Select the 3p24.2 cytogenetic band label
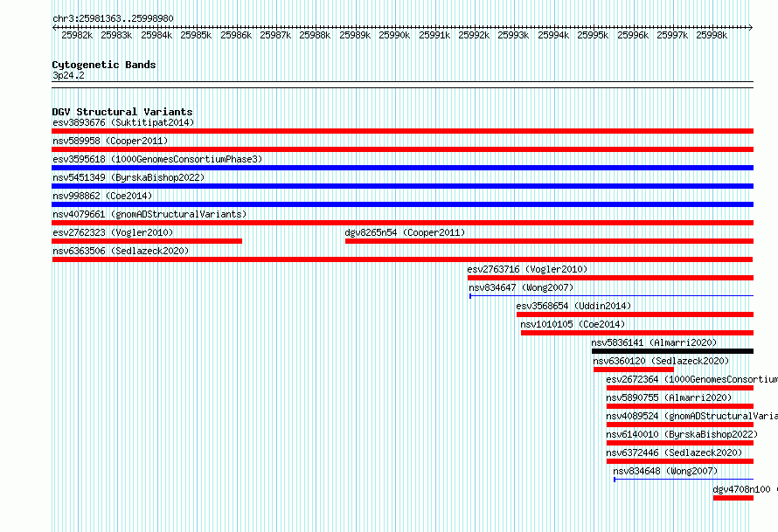Screen dimensions: 778x532 tap(68, 75)
